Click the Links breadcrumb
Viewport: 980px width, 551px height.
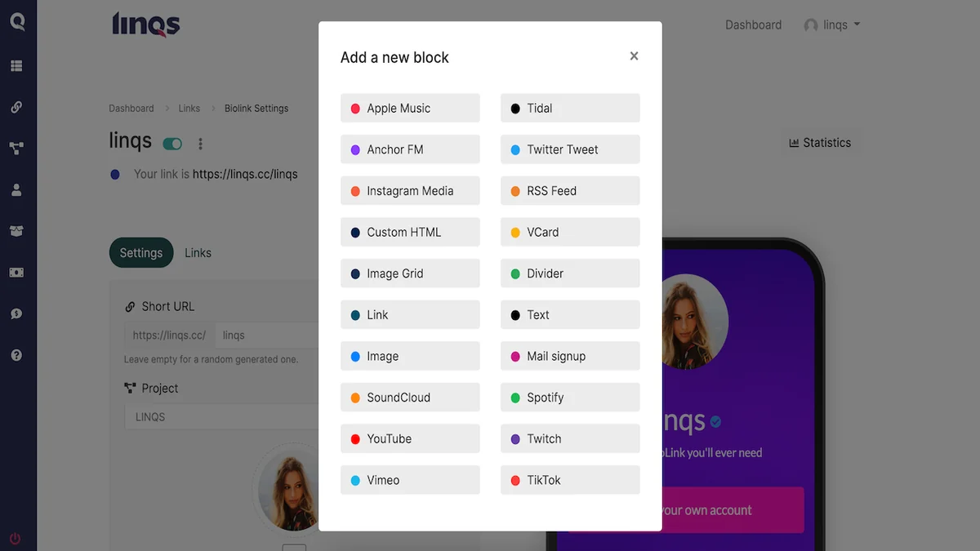(x=189, y=109)
